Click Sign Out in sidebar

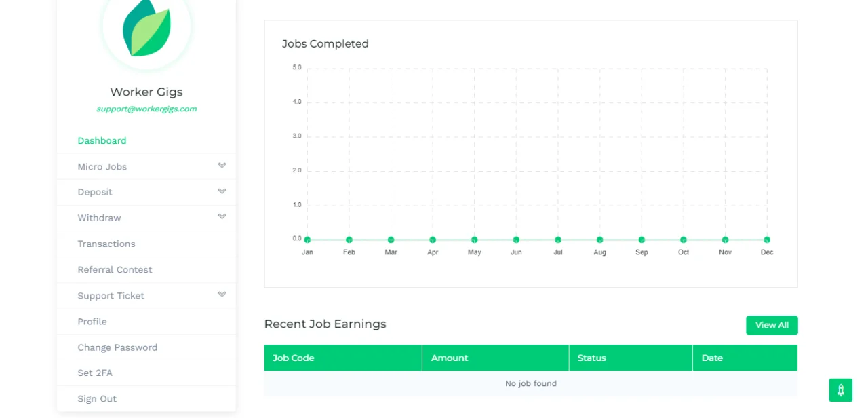click(97, 399)
